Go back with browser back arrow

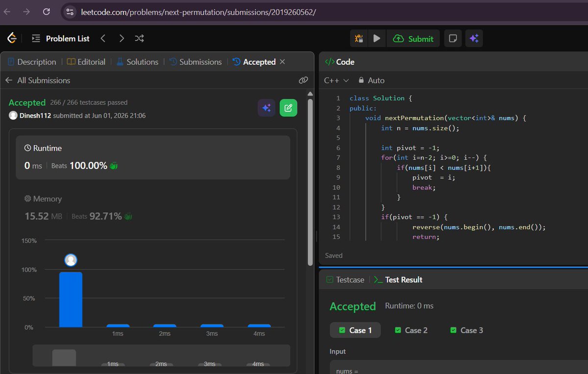pyautogui.click(x=7, y=12)
